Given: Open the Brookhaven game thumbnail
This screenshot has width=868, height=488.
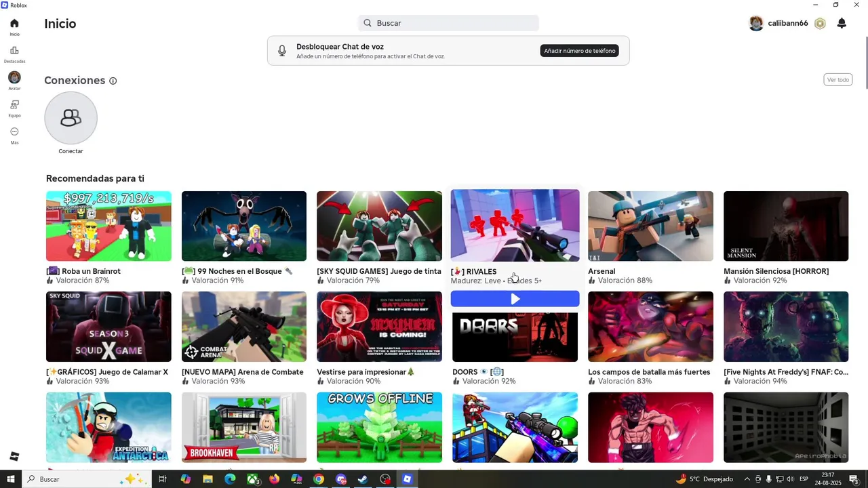Looking at the screenshot, I should 244,428.
